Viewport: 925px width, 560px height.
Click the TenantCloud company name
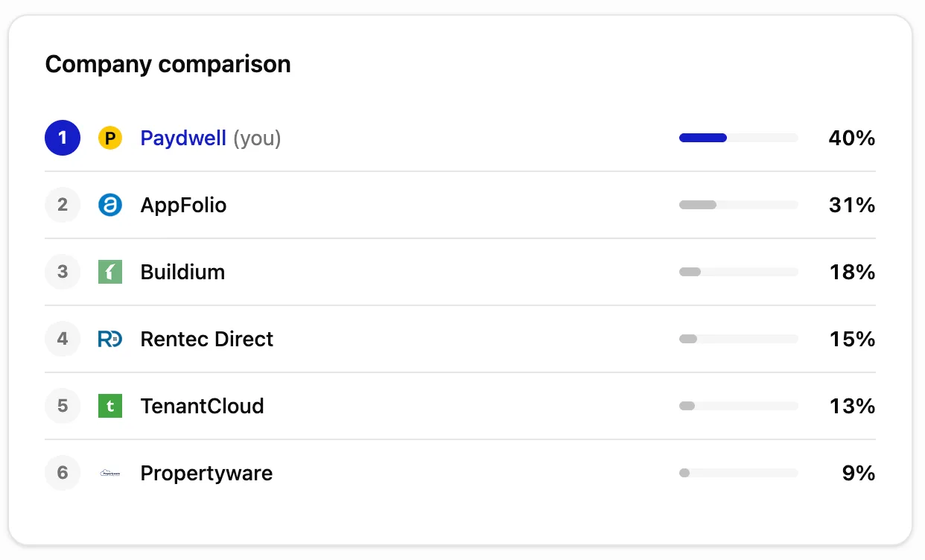(202, 406)
